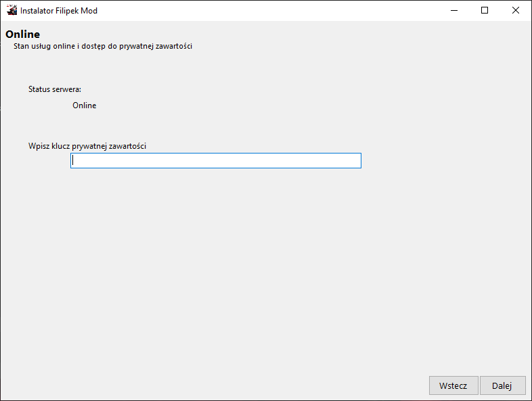Click the Online server status value
This screenshot has height=401, width=532.
coord(84,105)
